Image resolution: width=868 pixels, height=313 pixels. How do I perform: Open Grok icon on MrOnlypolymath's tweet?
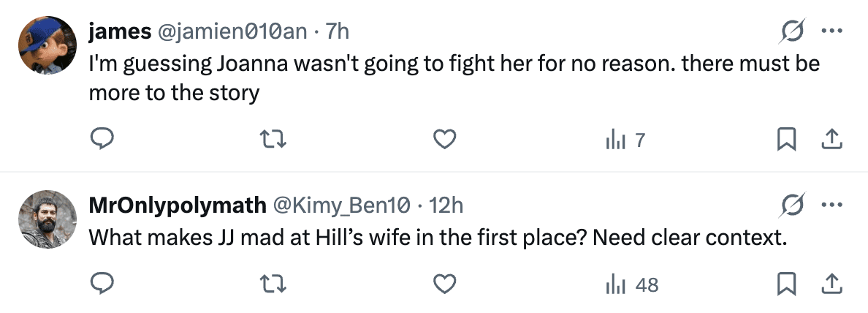pyautogui.click(x=793, y=205)
